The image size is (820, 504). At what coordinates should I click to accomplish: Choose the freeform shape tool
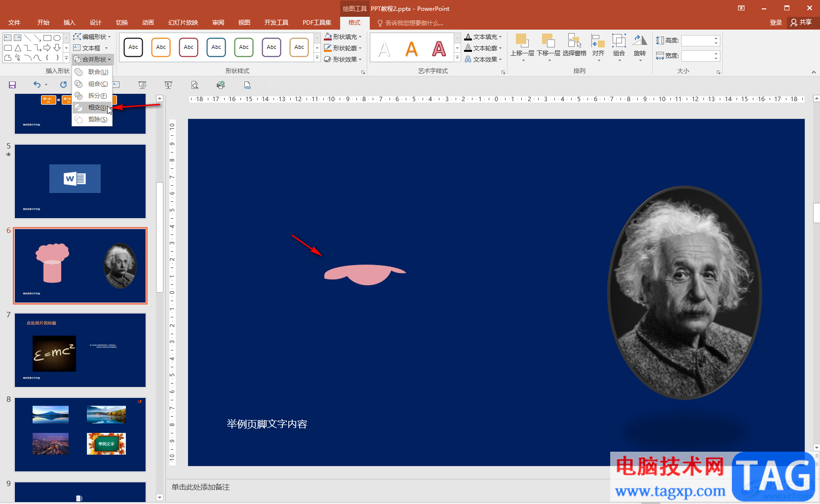tap(8, 58)
